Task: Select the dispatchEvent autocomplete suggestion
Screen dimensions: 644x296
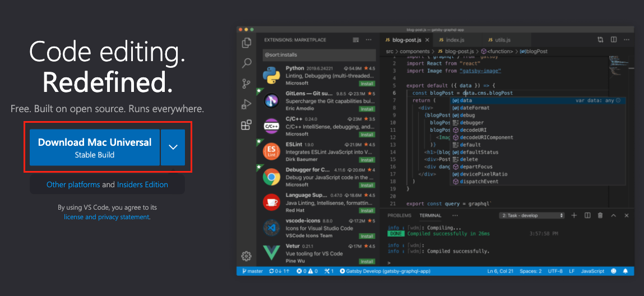Action: point(538,182)
